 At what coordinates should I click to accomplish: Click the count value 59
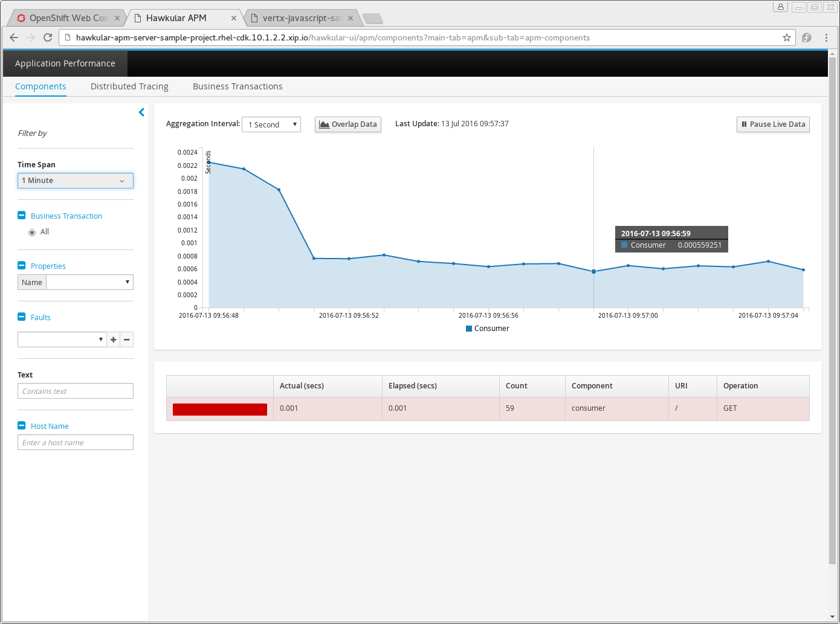click(x=510, y=408)
